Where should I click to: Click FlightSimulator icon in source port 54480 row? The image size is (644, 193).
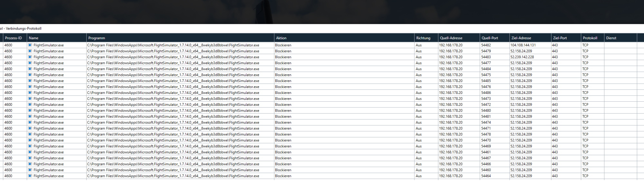[x=30, y=111]
